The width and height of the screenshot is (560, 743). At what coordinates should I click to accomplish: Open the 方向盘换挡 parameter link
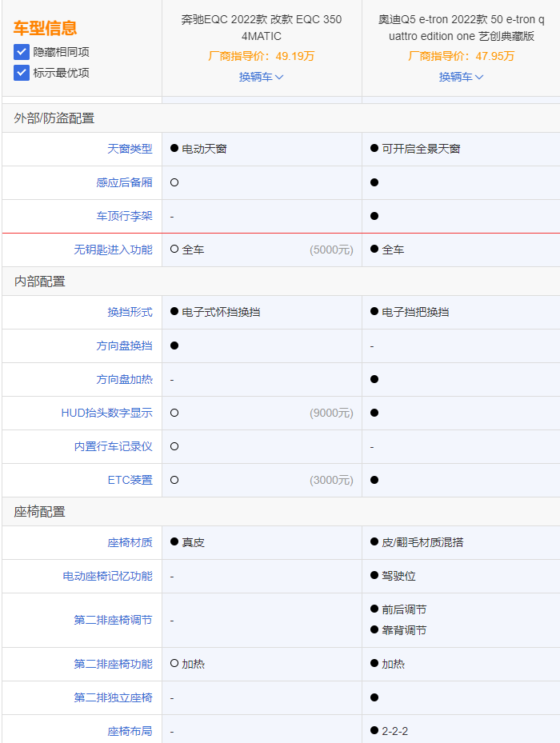click(x=124, y=346)
